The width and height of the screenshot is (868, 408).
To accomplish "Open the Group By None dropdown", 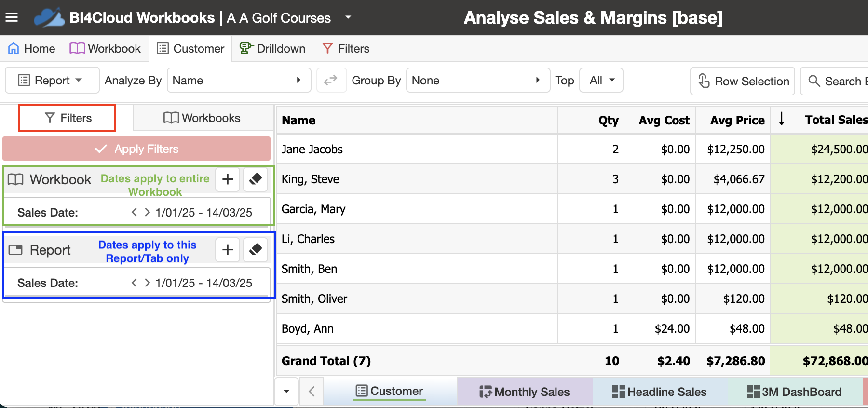I will click(x=478, y=80).
